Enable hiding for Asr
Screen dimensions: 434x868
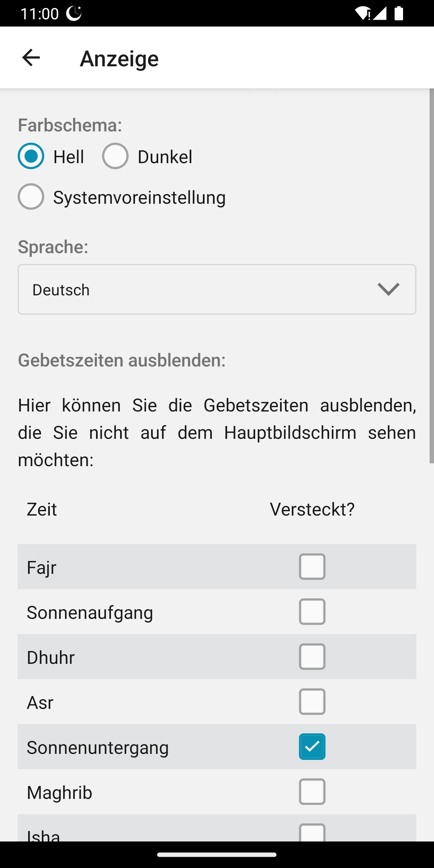click(x=312, y=702)
